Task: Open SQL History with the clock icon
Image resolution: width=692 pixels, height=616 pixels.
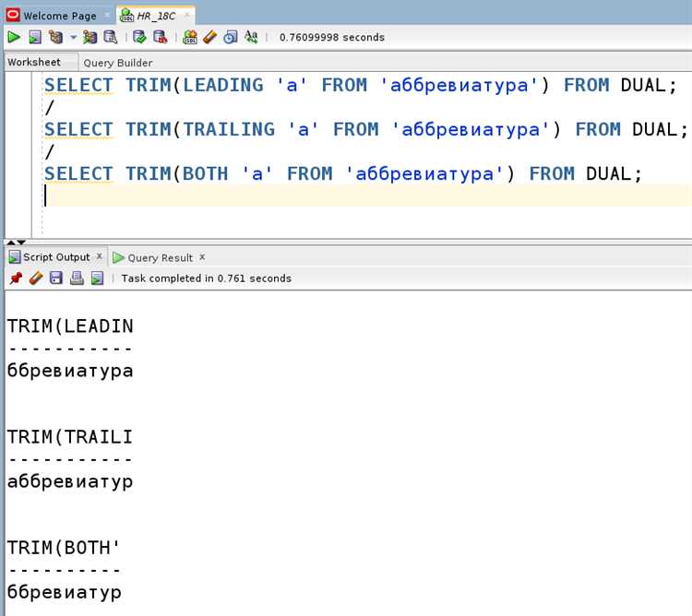Action: (230, 37)
